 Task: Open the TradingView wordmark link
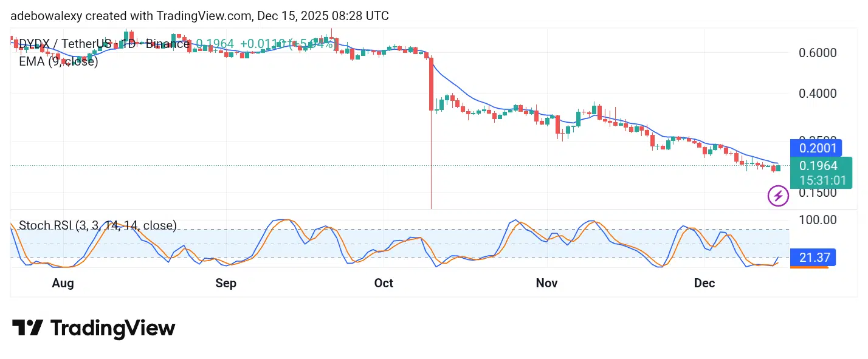point(113,328)
